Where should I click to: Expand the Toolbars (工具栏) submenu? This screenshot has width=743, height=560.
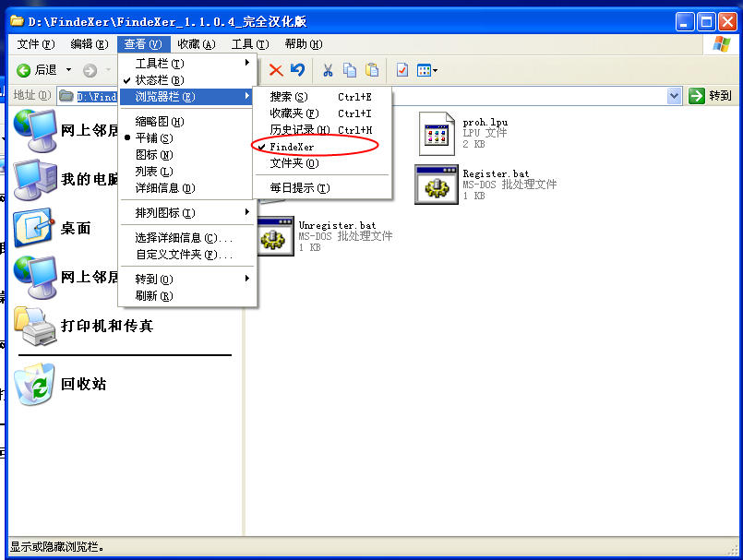click(x=187, y=64)
